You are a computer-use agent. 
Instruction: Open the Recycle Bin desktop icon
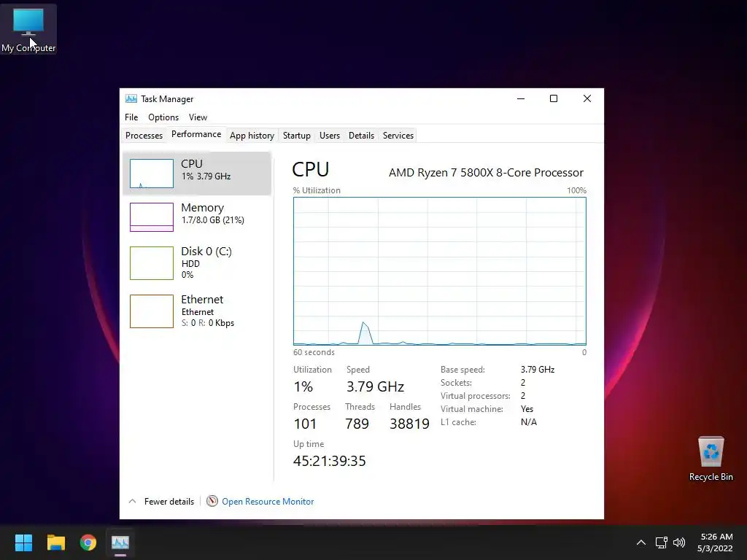pos(711,459)
